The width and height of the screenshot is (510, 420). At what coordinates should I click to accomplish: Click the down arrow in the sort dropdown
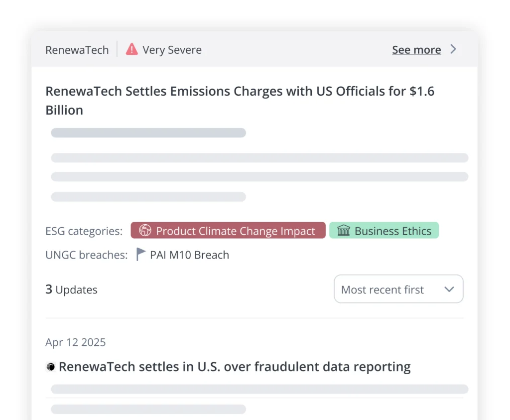(x=449, y=289)
